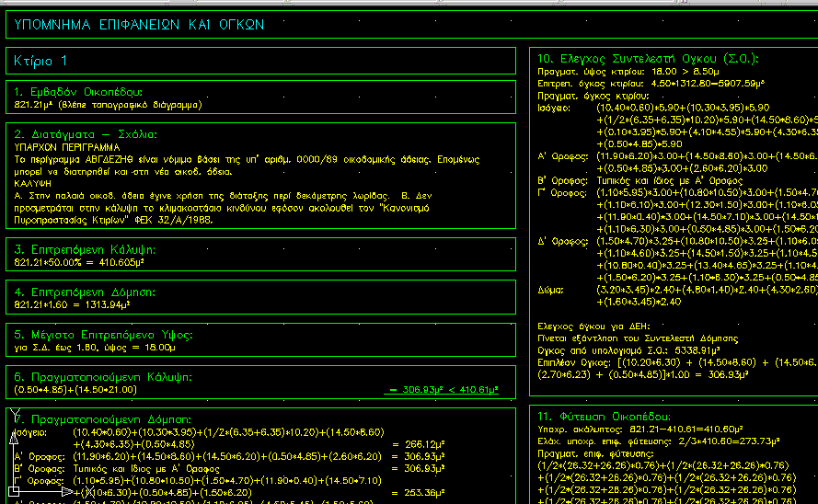This screenshot has height=504, width=818.
Task: Click heading '1. Εμβαδόν Οικοπέδου:'
Action: coord(78,92)
